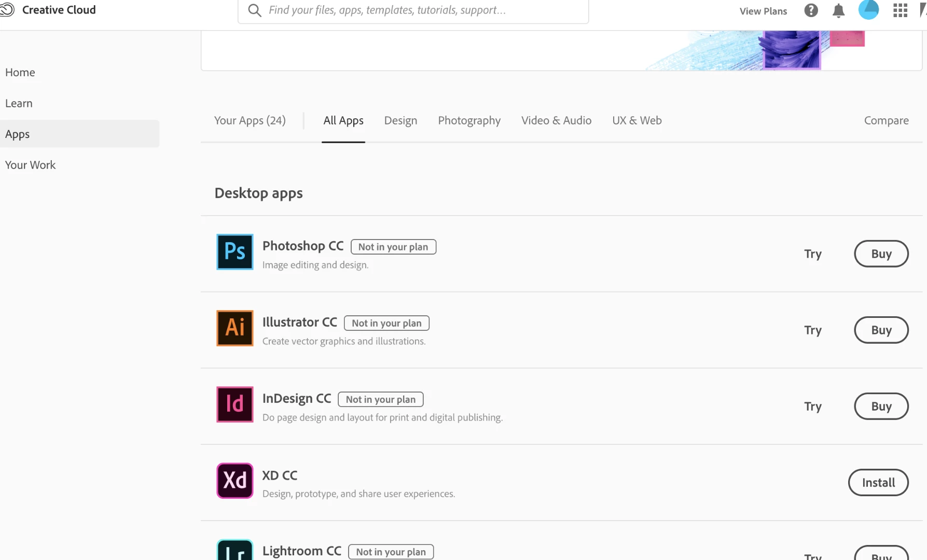This screenshot has height=560, width=927.
Task: Click the Lightroom Lr app icon
Action: 235,550
